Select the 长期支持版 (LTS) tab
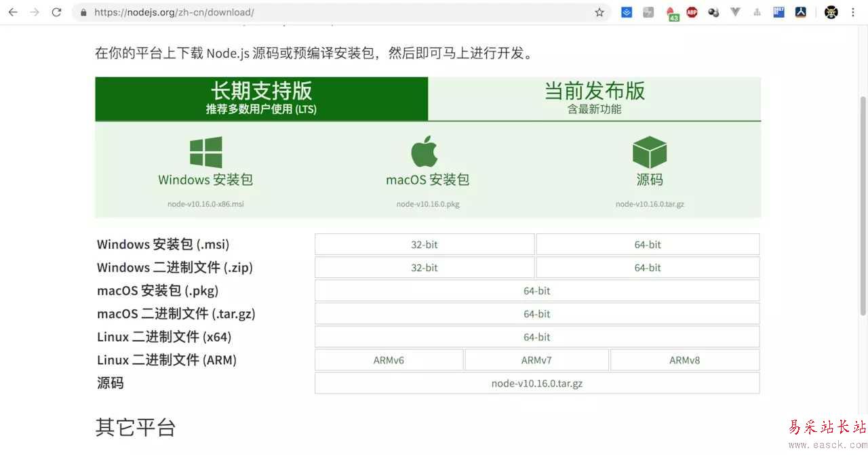868x455 pixels. [262, 98]
